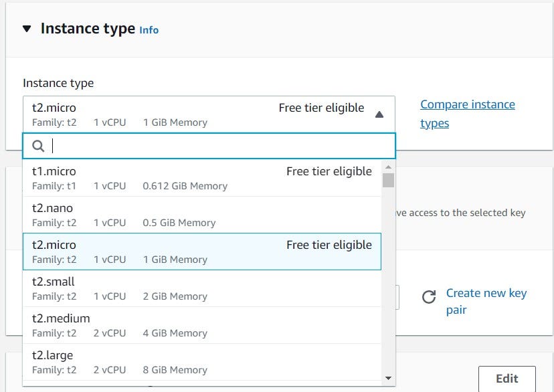Collapse the Instance type section with its triangle
The height and width of the screenshot is (392, 554).
(26, 28)
